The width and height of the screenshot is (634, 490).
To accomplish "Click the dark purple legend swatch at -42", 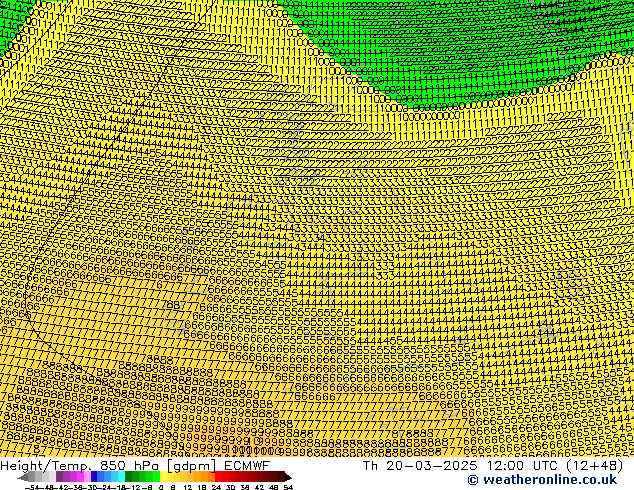I will (59, 476).
